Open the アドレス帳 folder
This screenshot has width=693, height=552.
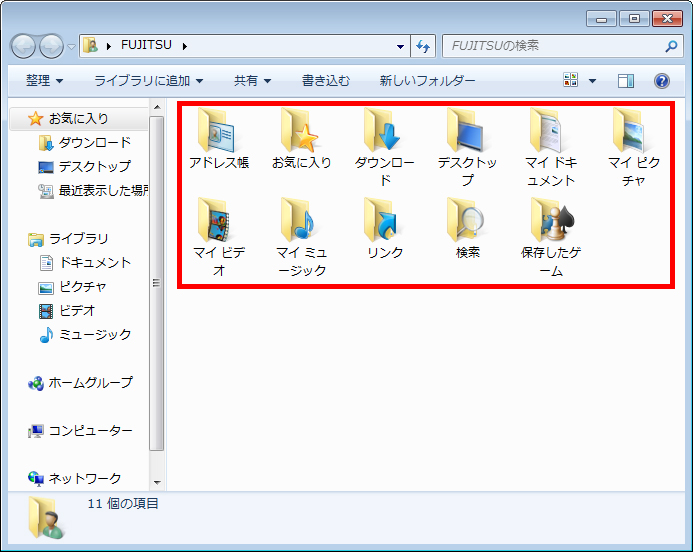pyautogui.click(x=219, y=139)
